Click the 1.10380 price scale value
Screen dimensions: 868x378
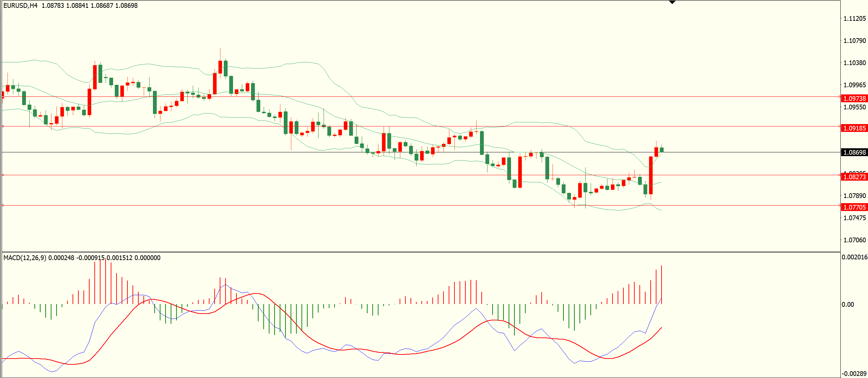pos(854,63)
